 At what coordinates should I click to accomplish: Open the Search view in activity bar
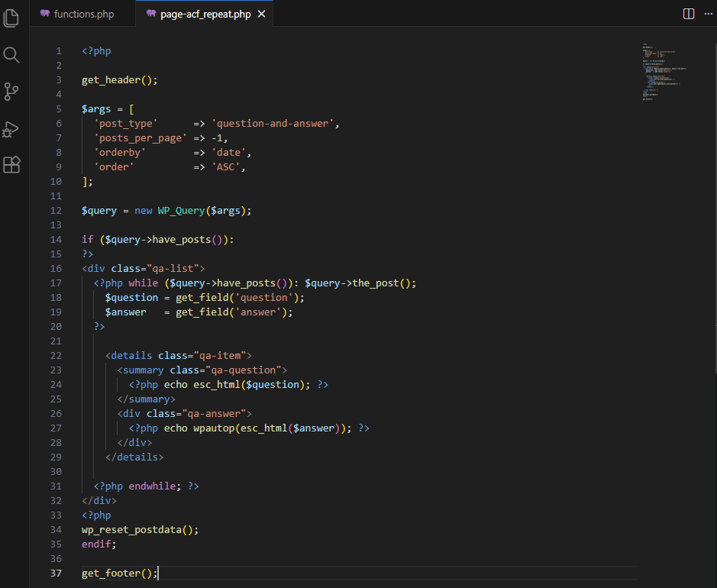11,54
